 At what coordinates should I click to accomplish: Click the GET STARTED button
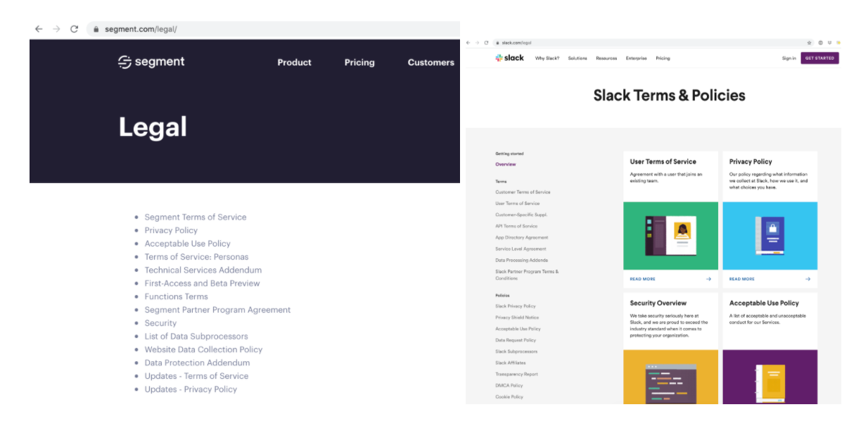[819, 58]
